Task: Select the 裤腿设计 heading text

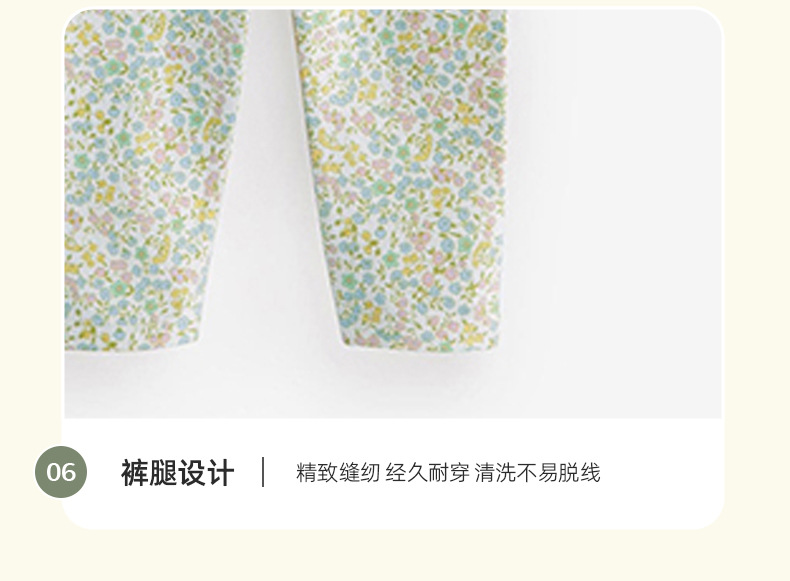Action: [177, 473]
